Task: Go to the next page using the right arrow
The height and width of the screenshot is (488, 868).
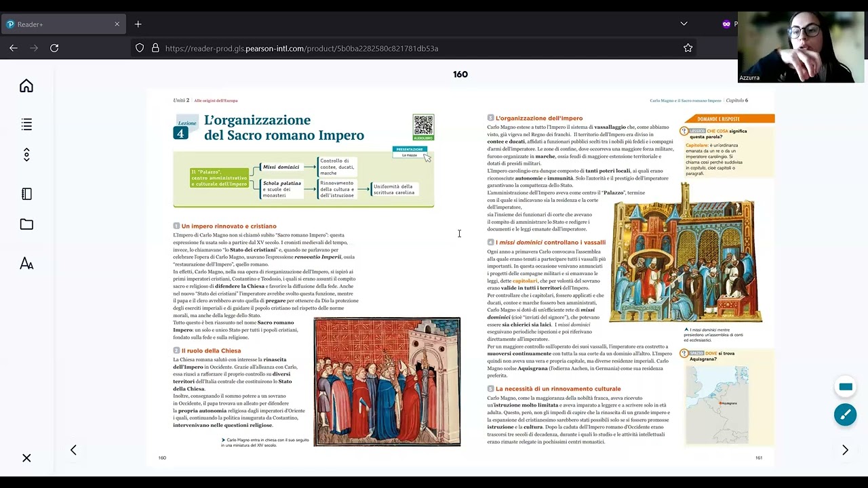Action: coord(845,450)
